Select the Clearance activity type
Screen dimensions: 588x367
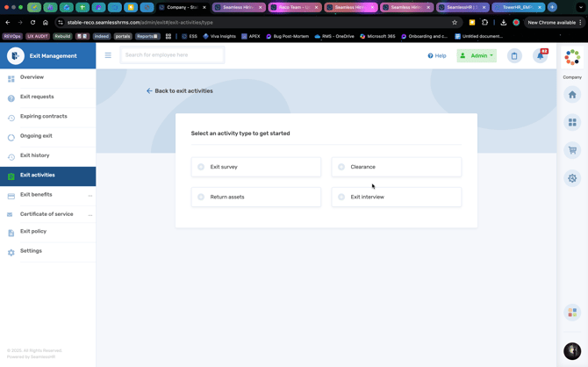click(341, 167)
